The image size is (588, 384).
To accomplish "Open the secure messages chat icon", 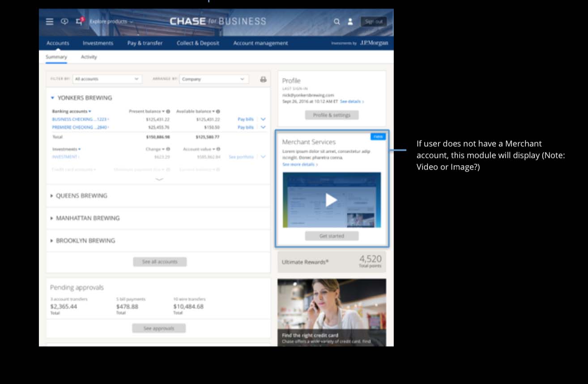I will pyautogui.click(x=64, y=21).
